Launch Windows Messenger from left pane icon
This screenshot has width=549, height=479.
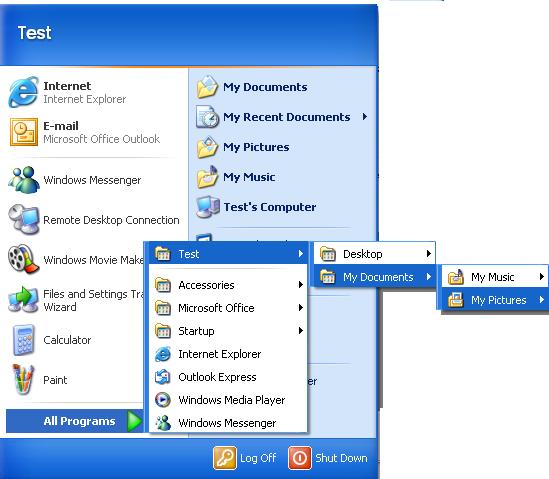(23, 180)
